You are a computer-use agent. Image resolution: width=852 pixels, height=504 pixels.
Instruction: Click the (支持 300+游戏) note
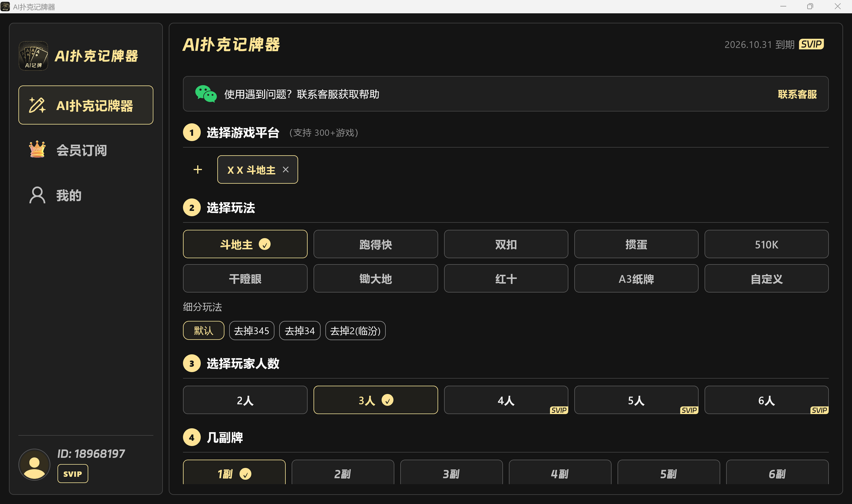(324, 133)
